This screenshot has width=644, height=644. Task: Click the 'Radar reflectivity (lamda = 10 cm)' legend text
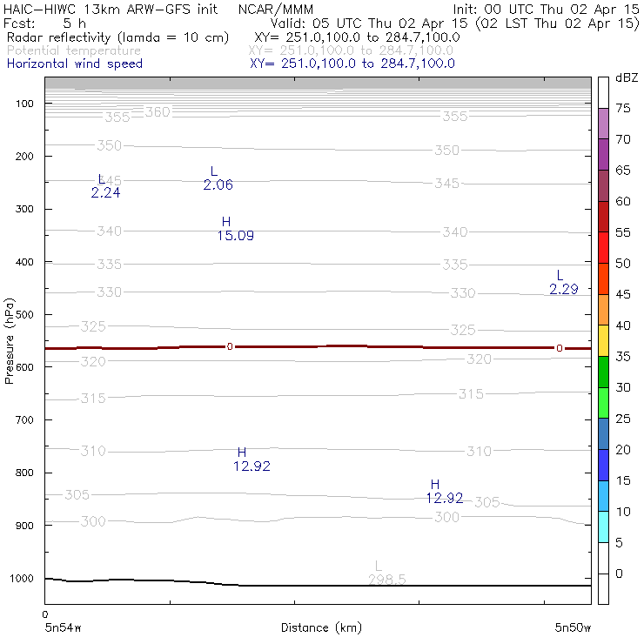point(117,37)
